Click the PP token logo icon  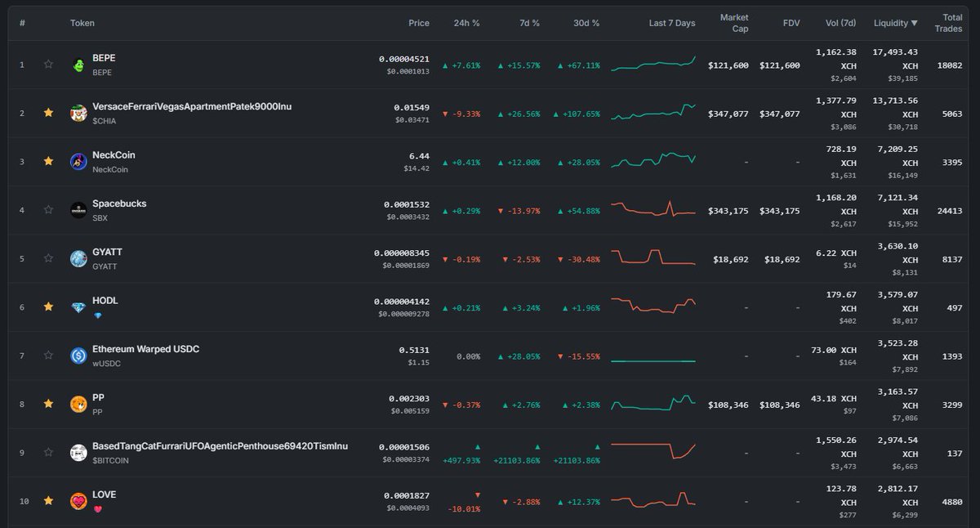click(x=78, y=404)
